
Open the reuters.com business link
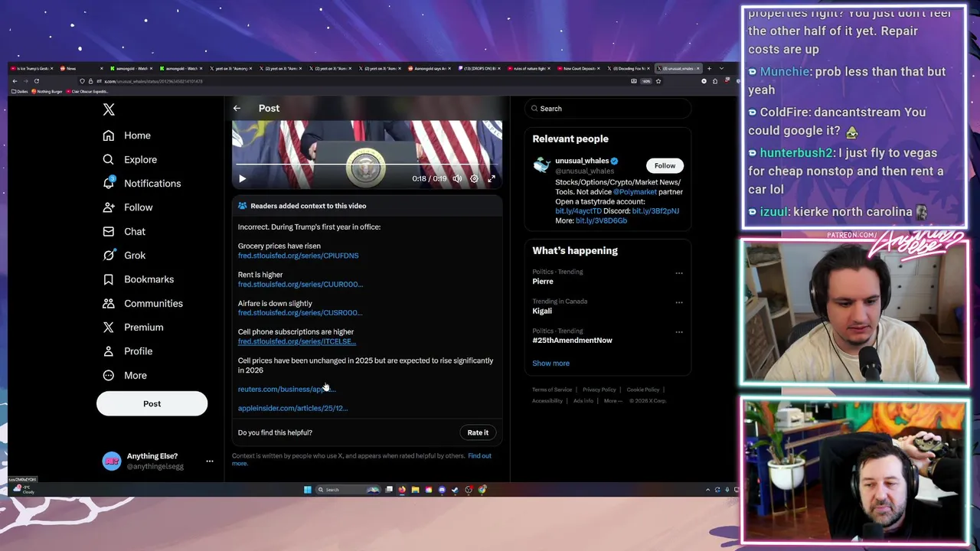point(286,389)
